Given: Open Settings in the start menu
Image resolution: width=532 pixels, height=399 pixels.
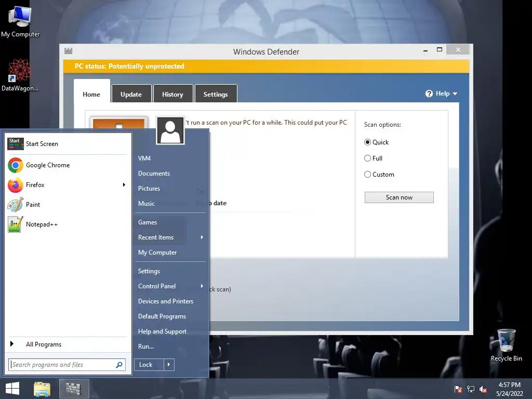Looking at the screenshot, I should click(x=149, y=271).
